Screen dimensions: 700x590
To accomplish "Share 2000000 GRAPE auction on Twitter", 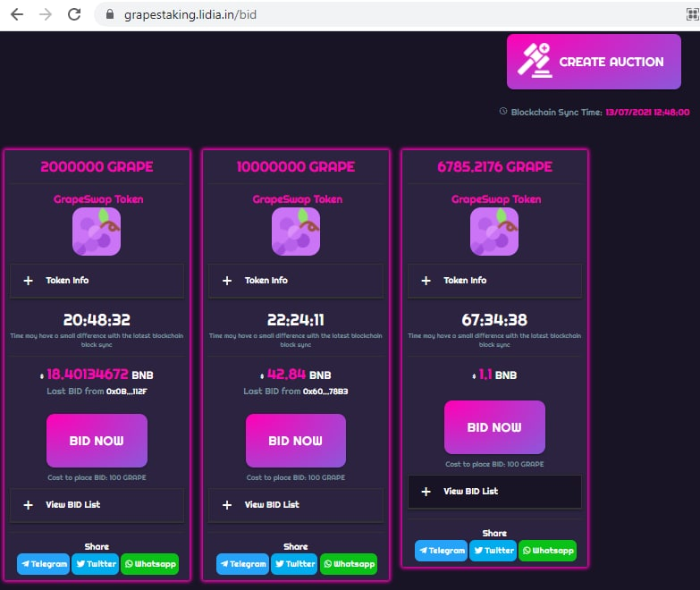I will [96, 564].
